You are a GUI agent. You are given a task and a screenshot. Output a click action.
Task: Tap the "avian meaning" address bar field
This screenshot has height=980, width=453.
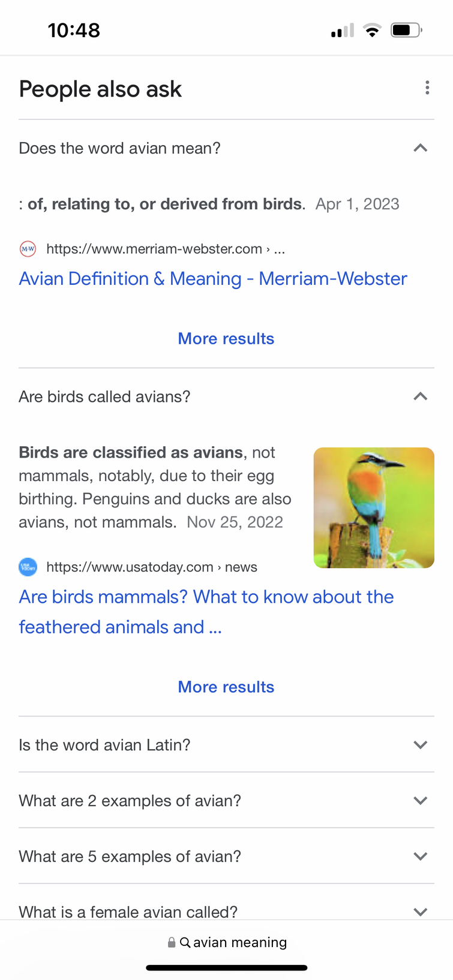240,942
